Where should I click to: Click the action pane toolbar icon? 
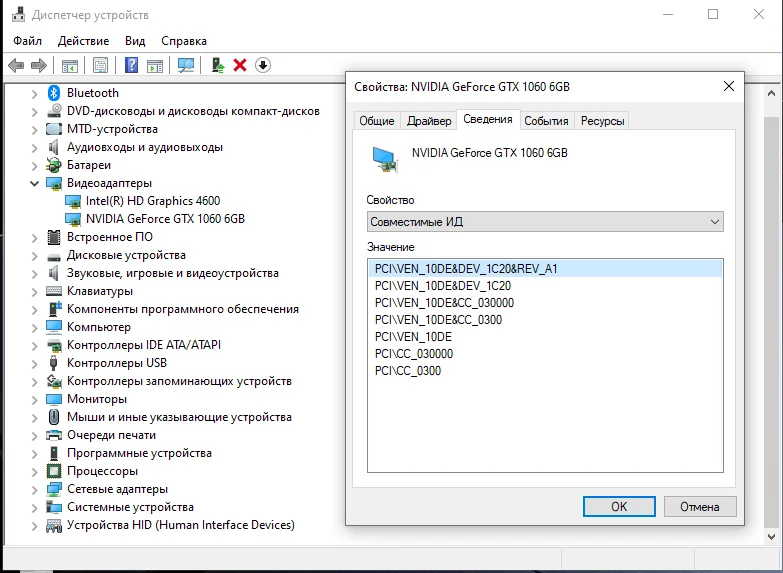[155, 65]
